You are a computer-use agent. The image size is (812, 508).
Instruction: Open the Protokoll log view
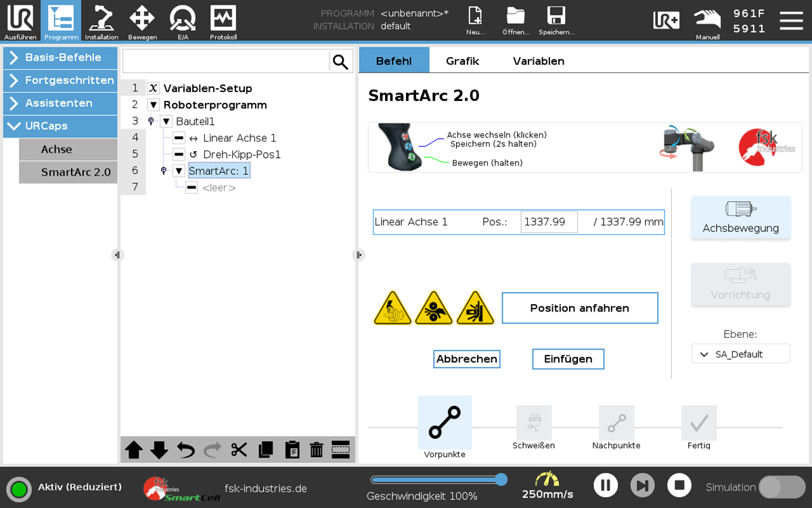click(223, 20)
